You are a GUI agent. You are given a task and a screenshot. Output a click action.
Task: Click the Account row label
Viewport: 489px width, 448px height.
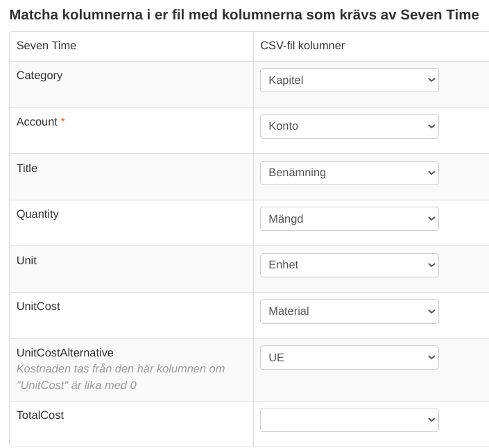37,122
